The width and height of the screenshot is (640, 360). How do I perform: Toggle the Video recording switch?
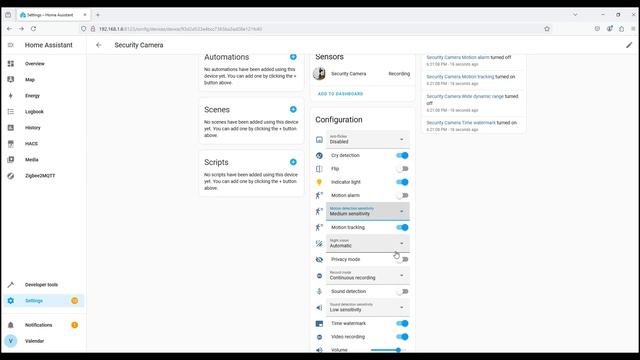(x=402, y=337)
